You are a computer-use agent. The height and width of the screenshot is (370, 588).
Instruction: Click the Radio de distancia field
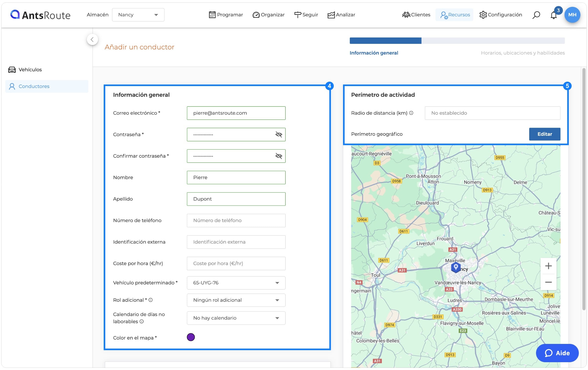coord(492,113)
